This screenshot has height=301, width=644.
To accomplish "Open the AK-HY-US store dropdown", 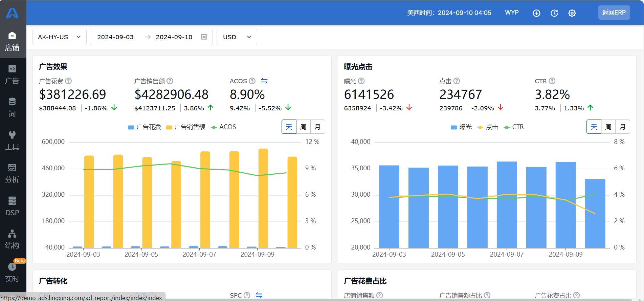I will click(x=60, y=37).
